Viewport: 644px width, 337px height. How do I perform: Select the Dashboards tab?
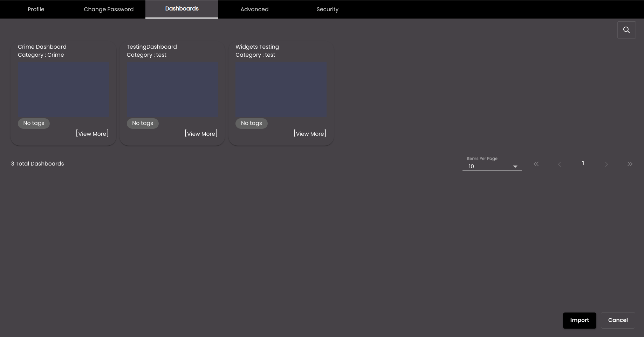[x=182, y=9]
